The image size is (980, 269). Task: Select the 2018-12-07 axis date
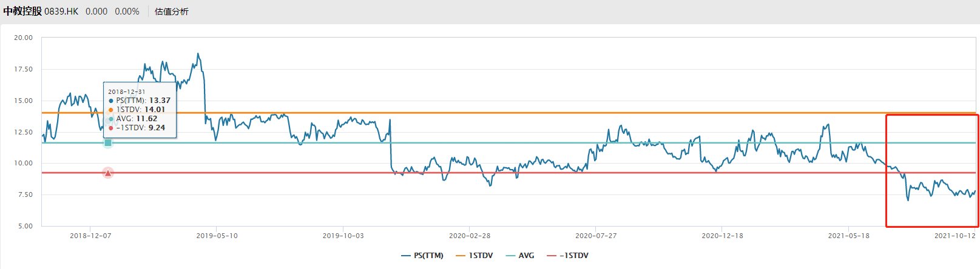pyautogui.click(x=90, y=236)
